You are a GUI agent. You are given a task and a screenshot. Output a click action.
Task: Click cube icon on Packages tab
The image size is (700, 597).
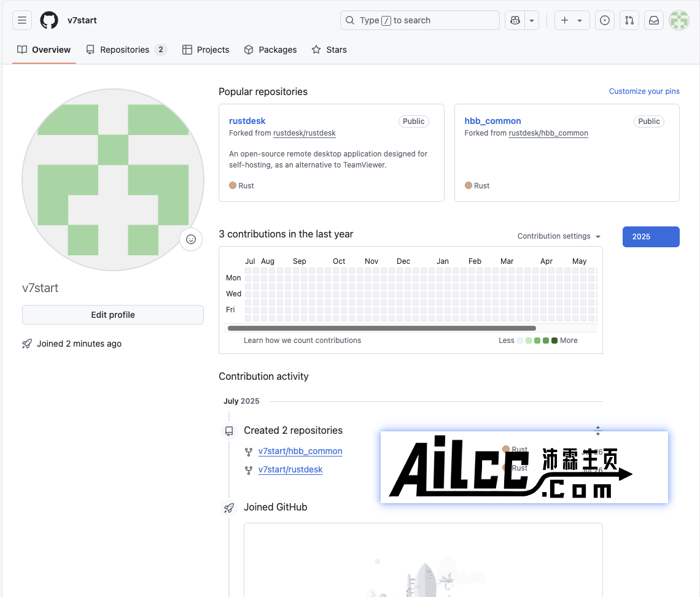(x=249, y=50)
